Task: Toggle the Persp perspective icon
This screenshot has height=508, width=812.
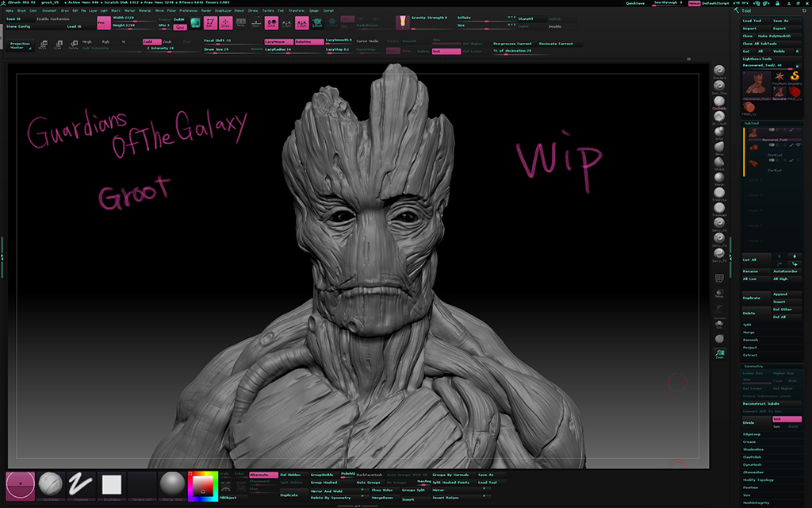Action: coord(241,22)
